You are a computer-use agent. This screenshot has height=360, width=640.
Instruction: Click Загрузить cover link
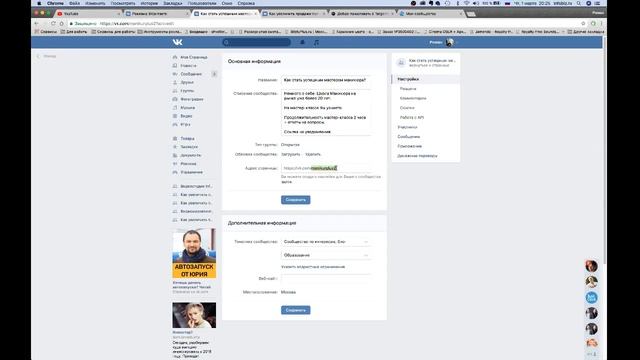[x=291, y=154]
